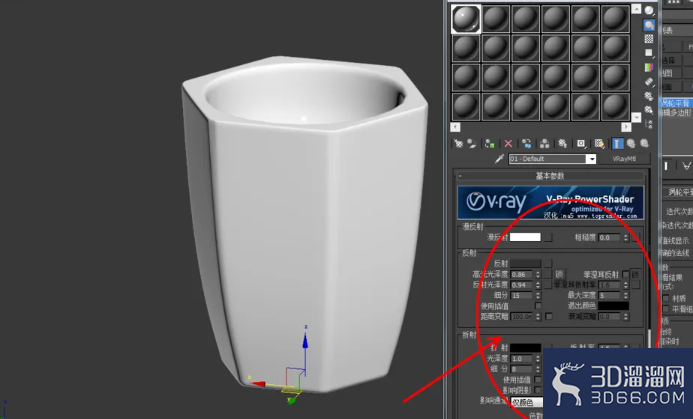Open the Material ID Channel flyout
The width and height of the screenshot is (693, 419).
581,143
